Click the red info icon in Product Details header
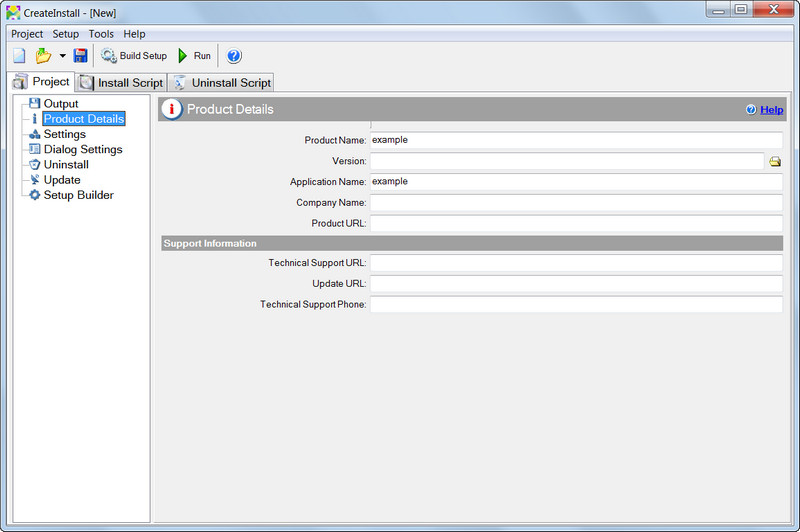 pos(172,109)
